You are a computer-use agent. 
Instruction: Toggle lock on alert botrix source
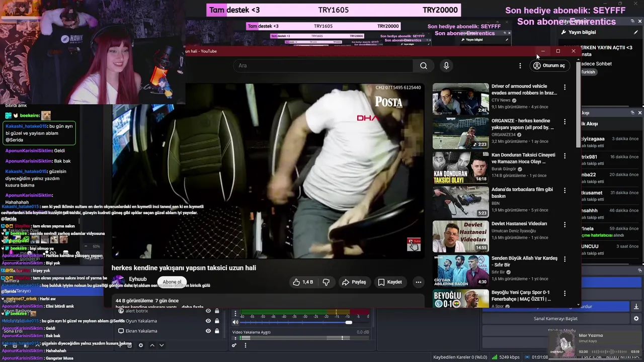[217, 311]
